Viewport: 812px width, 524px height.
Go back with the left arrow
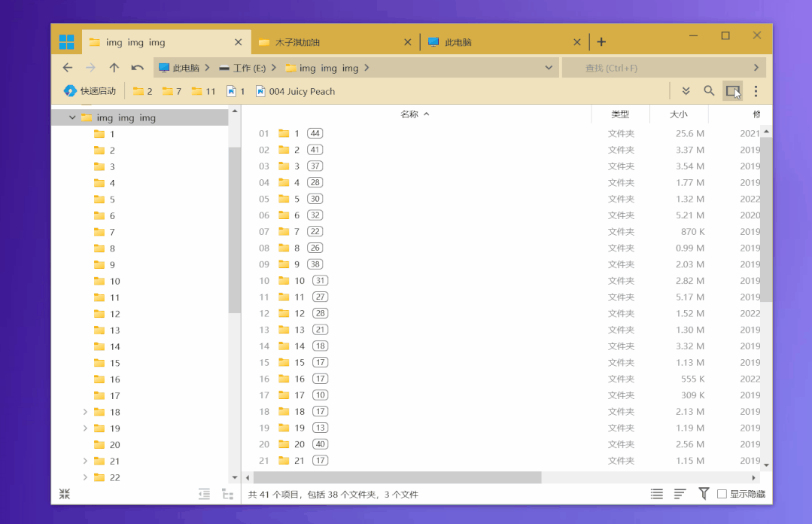tap(67, 68)
